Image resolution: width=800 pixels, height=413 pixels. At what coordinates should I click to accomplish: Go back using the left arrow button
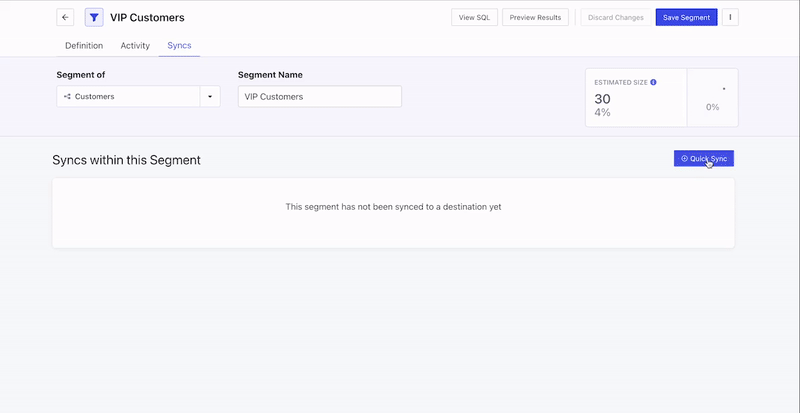(x=65, y=17)
